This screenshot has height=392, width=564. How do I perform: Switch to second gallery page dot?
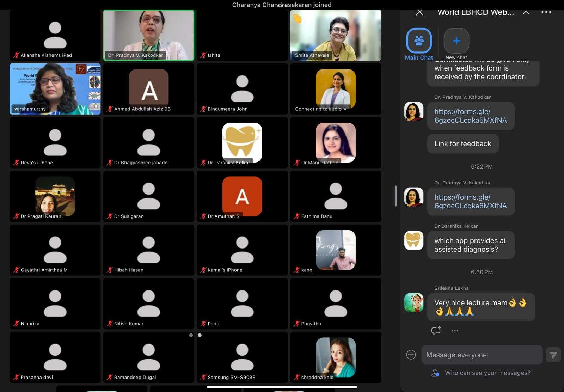pos(200,335)
